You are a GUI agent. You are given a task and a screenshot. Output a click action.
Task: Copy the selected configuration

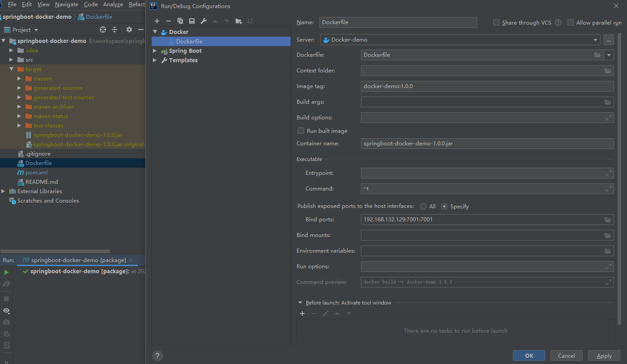[180, 21]
